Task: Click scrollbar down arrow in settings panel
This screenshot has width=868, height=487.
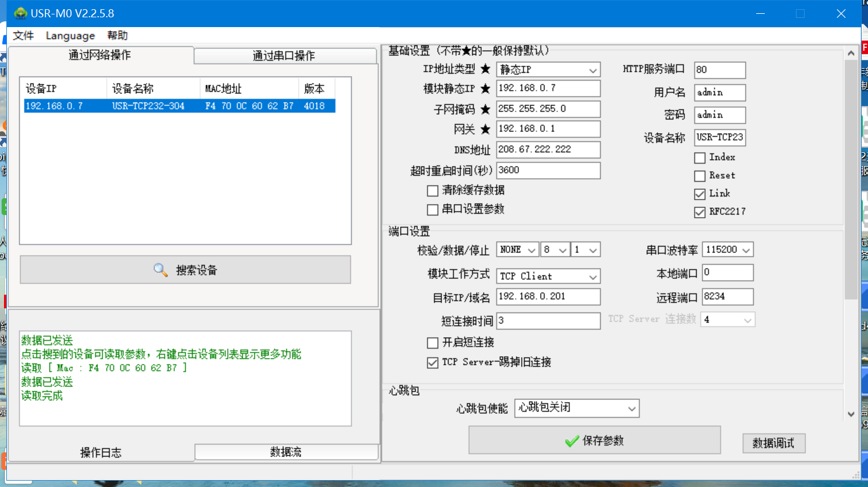Action: click(851, 414)
